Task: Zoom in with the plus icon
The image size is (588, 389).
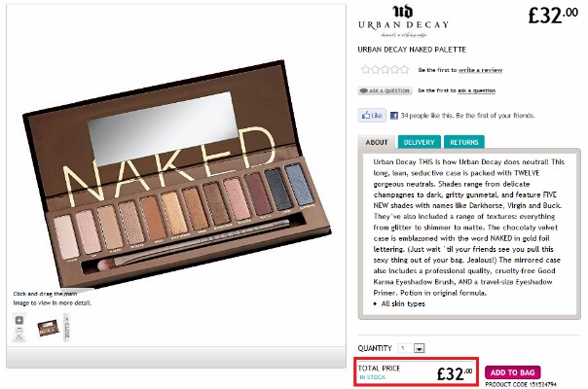Action: [19, 320]
